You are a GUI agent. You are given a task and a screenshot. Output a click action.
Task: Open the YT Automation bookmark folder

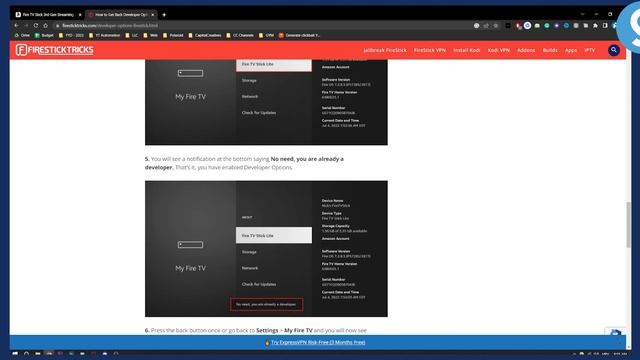click(x=104, y=36)
